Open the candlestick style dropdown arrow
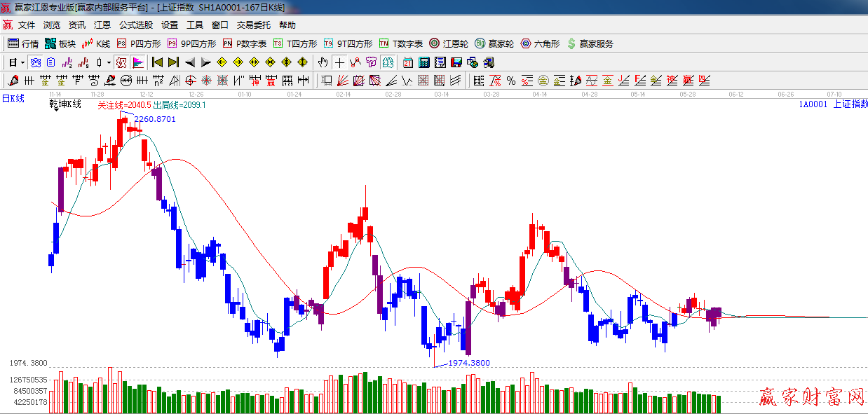This screenshot has height=414, width=868. pos(109,62)
